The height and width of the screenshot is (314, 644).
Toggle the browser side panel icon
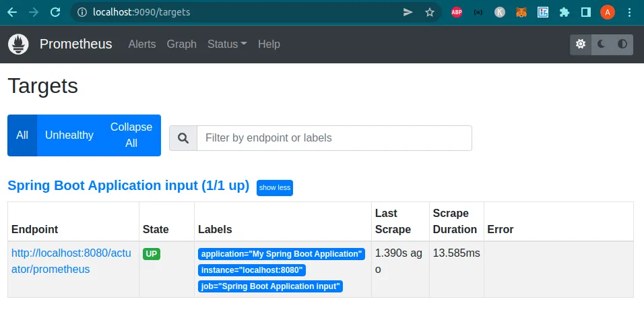[x=585, y=12]
